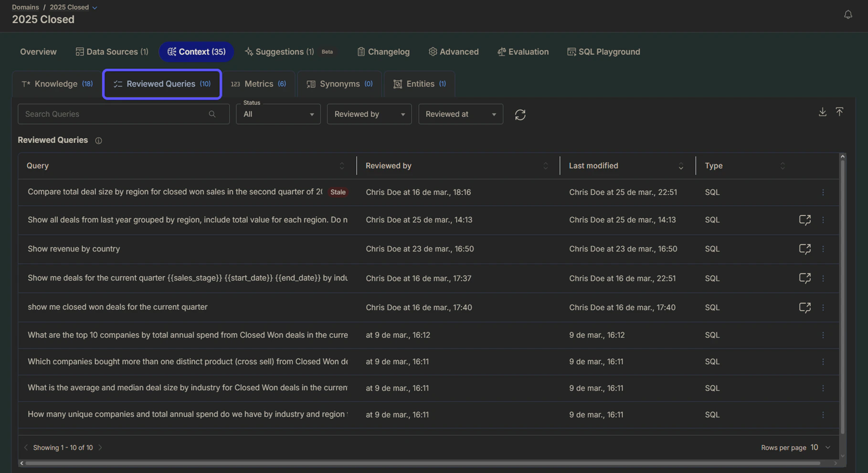Image resolution: width=868 pixels, height=473 pixels.
Task: Open the Changelog tab
Action: (383, 52)
